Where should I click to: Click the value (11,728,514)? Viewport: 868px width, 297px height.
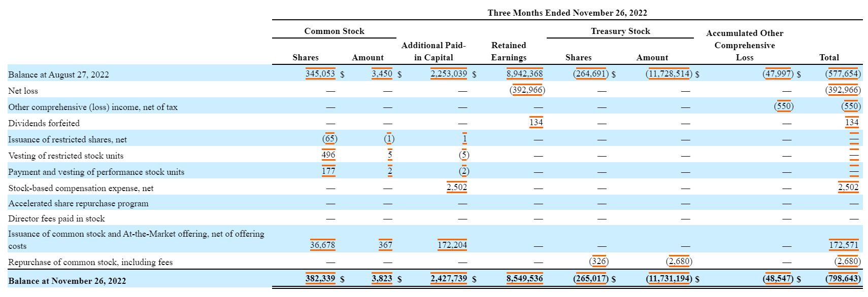[x=669, y=73]
